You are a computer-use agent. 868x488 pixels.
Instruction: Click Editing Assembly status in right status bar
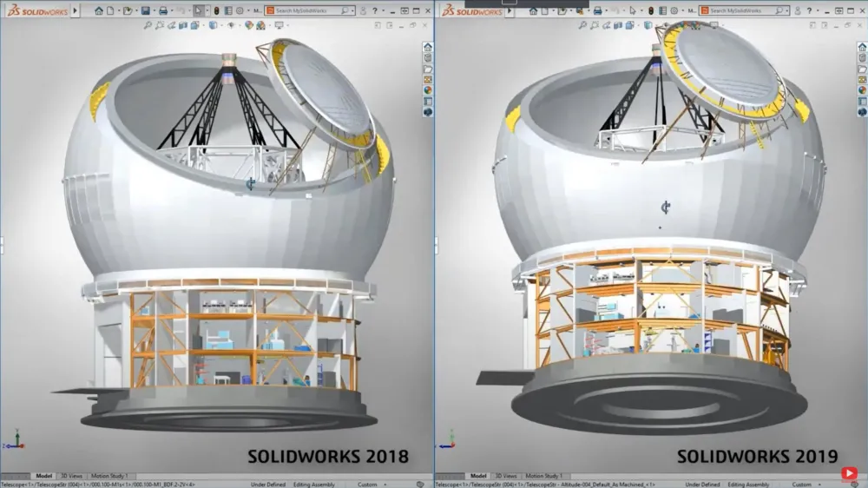click(748, 485)
